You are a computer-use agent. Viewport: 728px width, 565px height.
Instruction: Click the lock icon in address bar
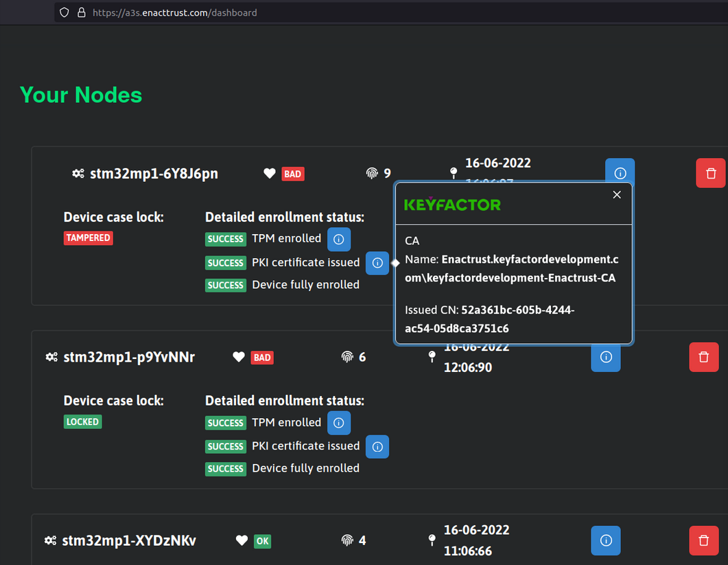(x=82, y=12)
